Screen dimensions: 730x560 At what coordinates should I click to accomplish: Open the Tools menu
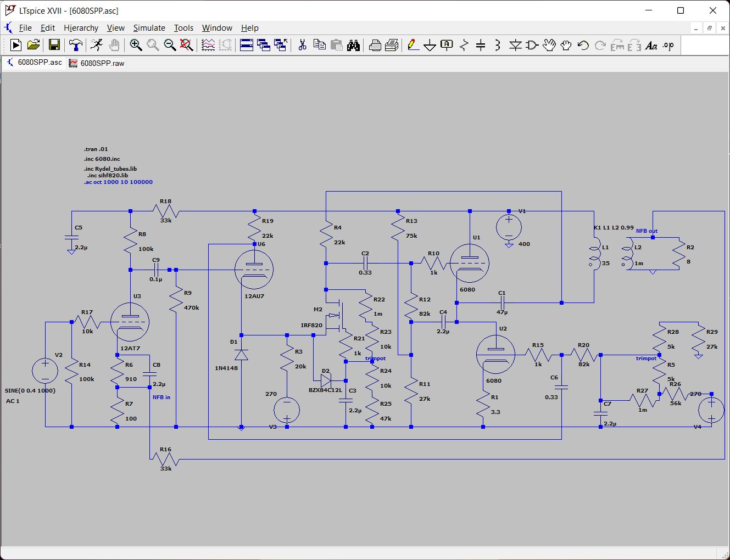coord(183,28)
